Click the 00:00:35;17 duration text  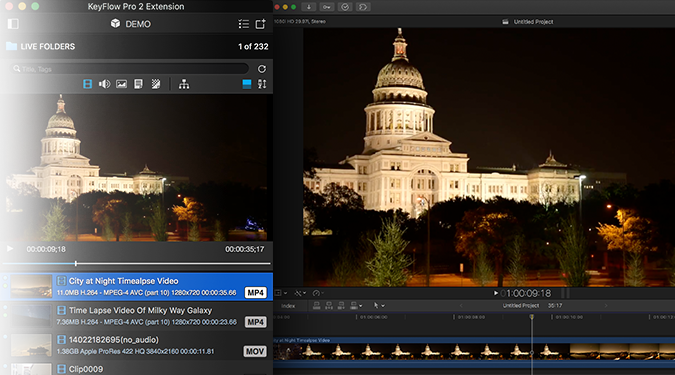pyautogui.click(x=245, y=249)
